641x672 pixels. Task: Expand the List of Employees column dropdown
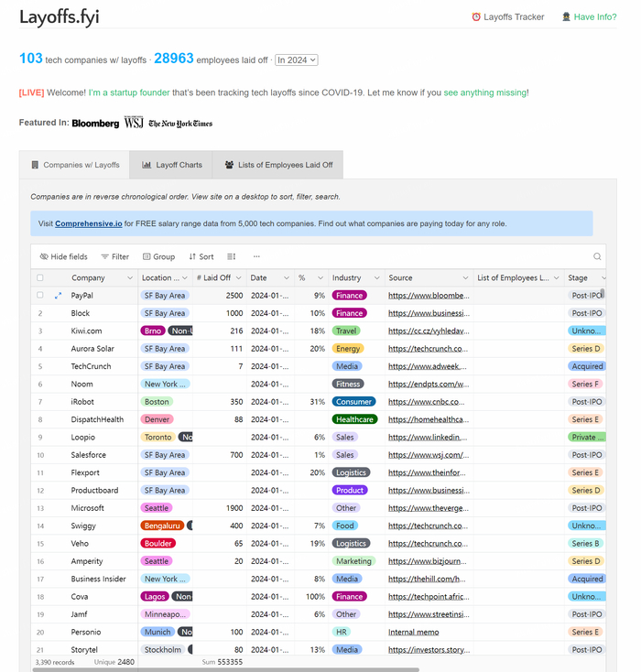tap(557, 277)
